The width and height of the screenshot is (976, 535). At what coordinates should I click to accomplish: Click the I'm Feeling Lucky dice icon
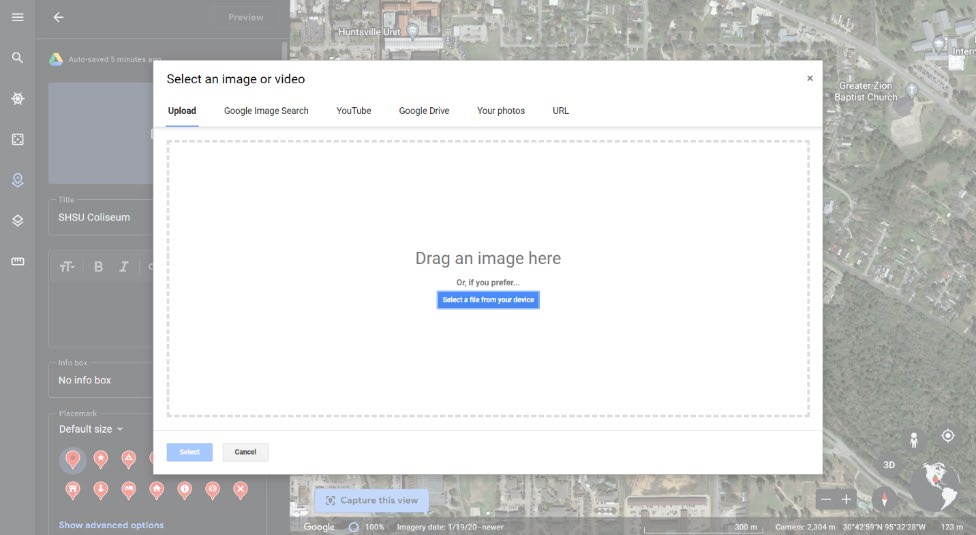point(17,139)
